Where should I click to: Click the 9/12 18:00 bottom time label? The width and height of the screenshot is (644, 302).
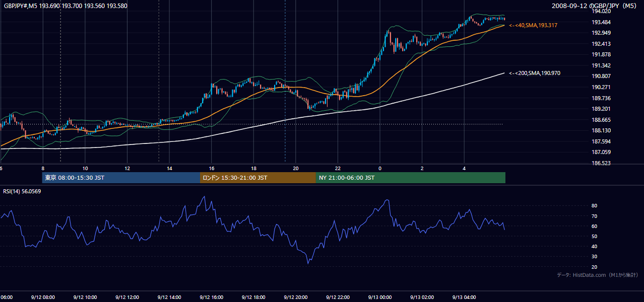point(253,297)
